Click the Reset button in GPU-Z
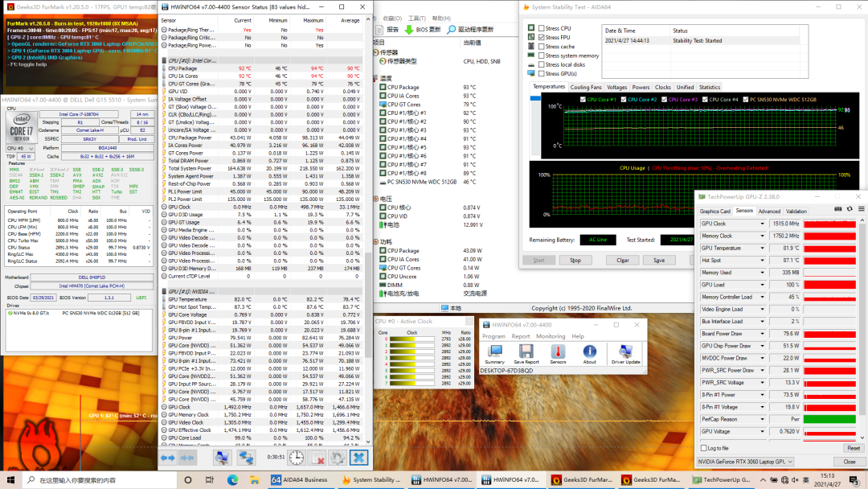 tap(853, 448)
